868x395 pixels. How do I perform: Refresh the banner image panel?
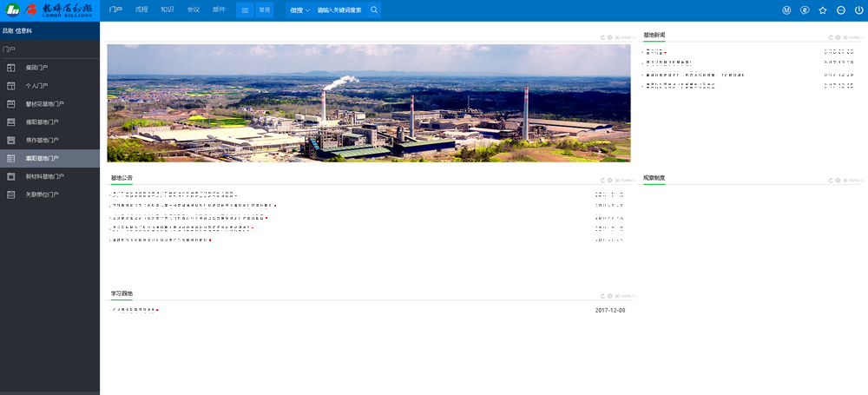(x=603, y=37)
